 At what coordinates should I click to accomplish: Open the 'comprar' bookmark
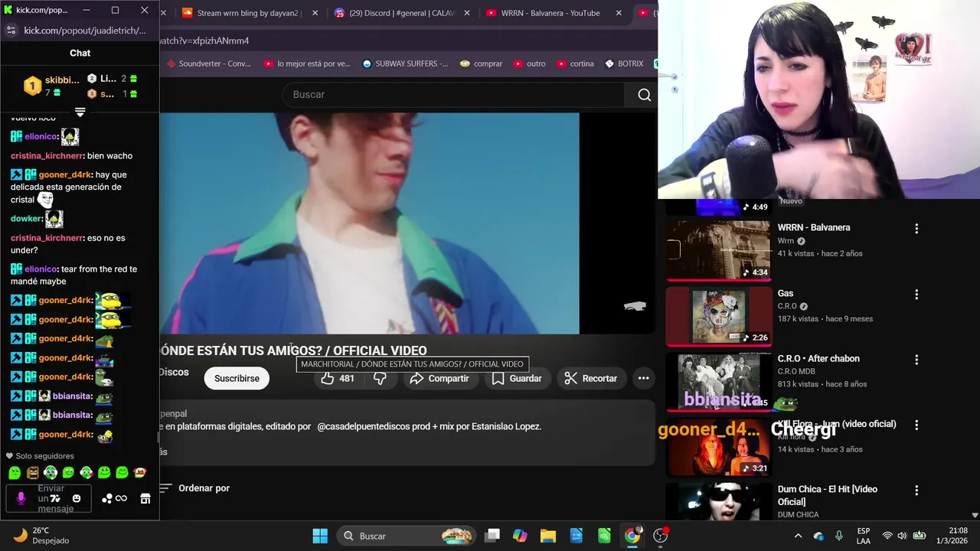(x=480, y=64)
